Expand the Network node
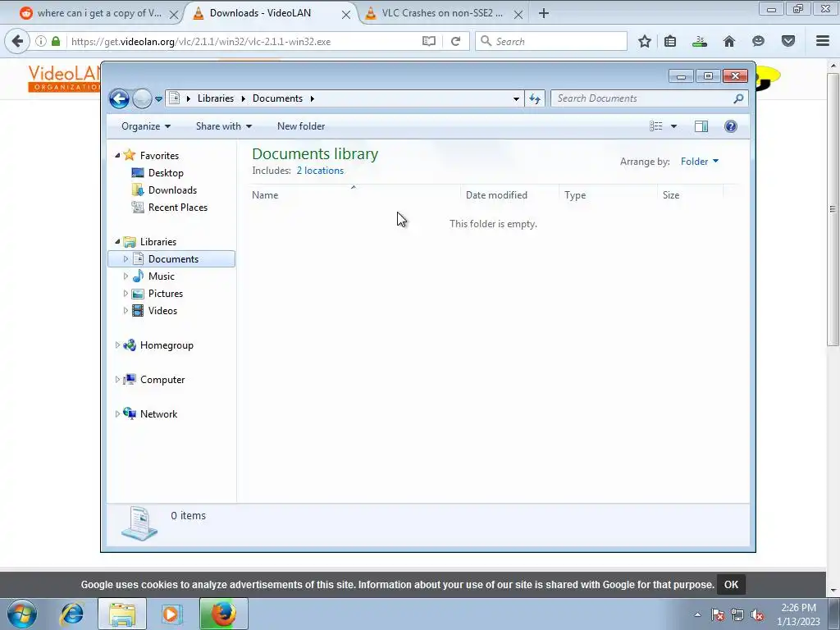 coord(117,414)
